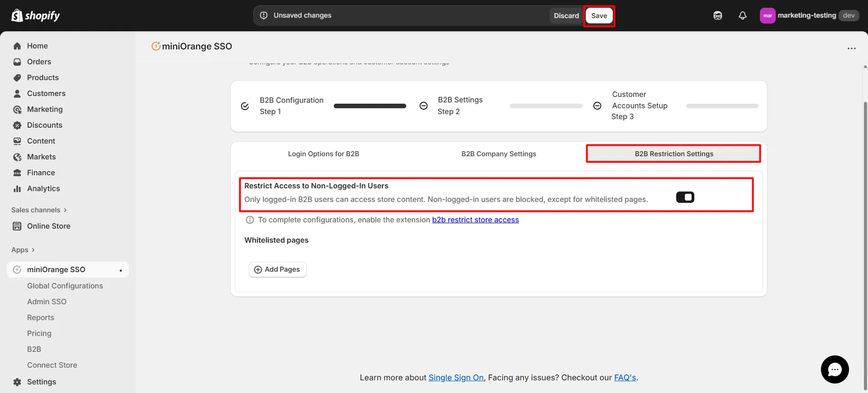The height and width of the screenshot is (393, 868).
Task: Click the miniOrange logo in page header
Action: (156, 46)
